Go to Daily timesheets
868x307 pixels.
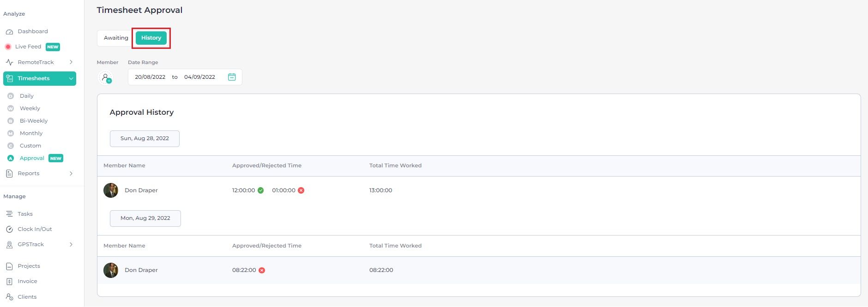pos(27,96)
